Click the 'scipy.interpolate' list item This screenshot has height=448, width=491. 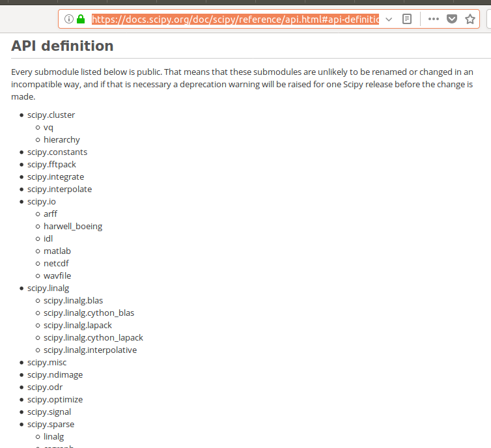[x=59, y=189]
